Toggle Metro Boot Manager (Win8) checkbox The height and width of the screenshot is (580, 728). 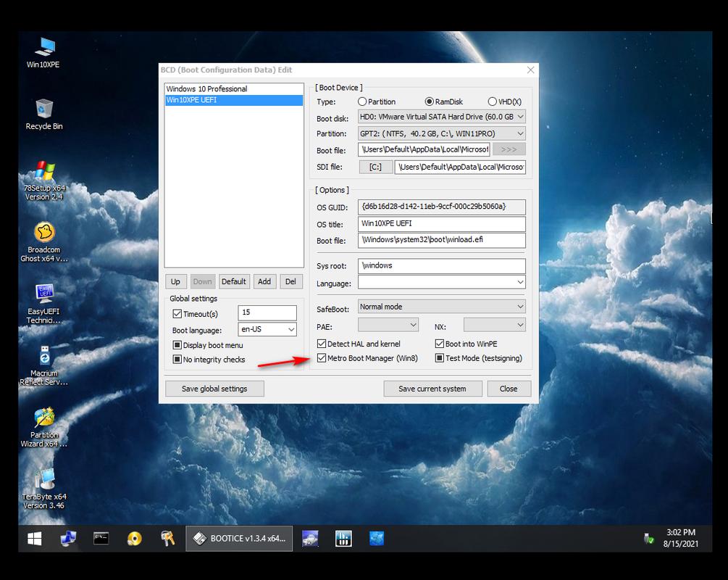click(x=322, y=358)
